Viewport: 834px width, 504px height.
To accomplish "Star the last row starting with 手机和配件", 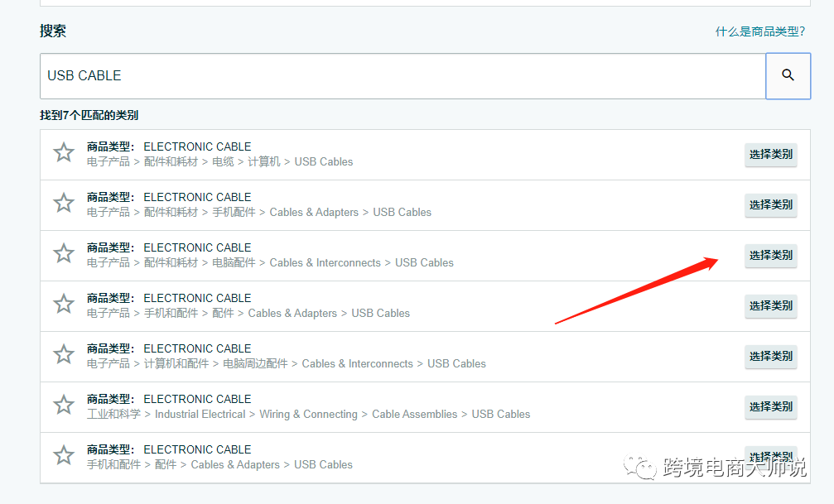I will tap(64, 456).
